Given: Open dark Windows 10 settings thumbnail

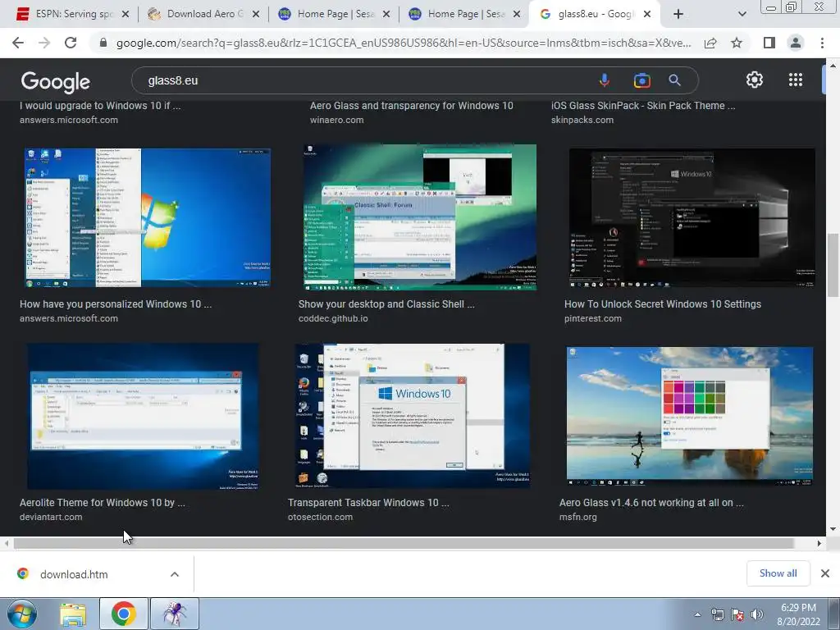Looking at the screenshot, I should point(692,217).
